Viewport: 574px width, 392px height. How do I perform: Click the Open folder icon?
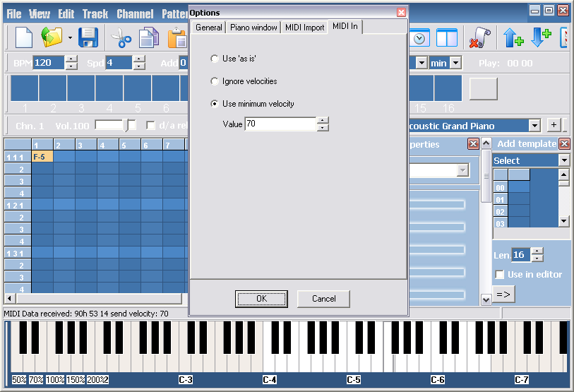pos(52,37)
